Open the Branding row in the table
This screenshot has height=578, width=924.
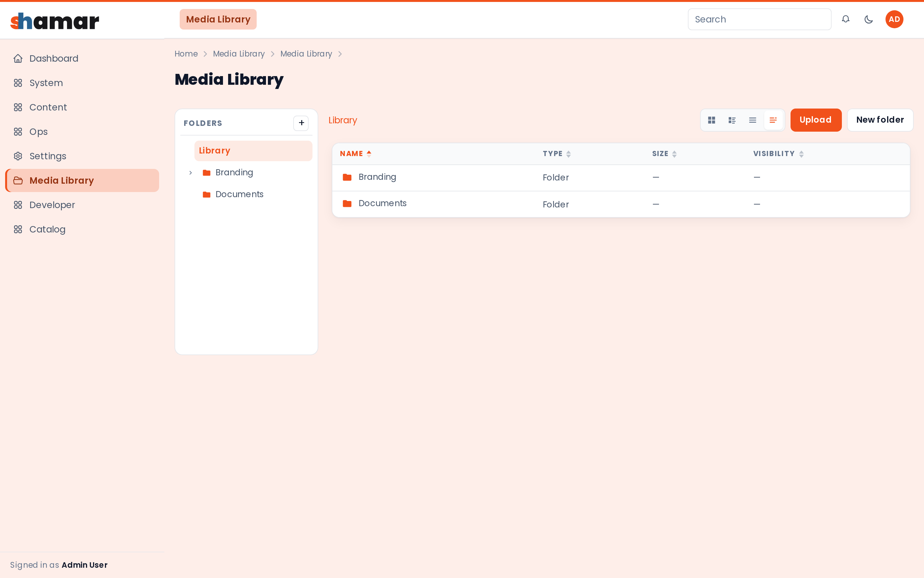point(621,178)
